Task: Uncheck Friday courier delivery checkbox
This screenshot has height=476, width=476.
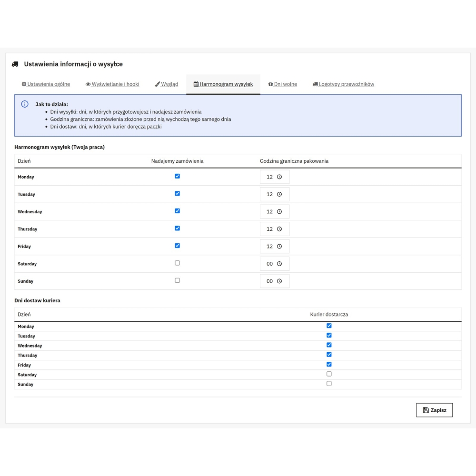Action: coord(329,364)
